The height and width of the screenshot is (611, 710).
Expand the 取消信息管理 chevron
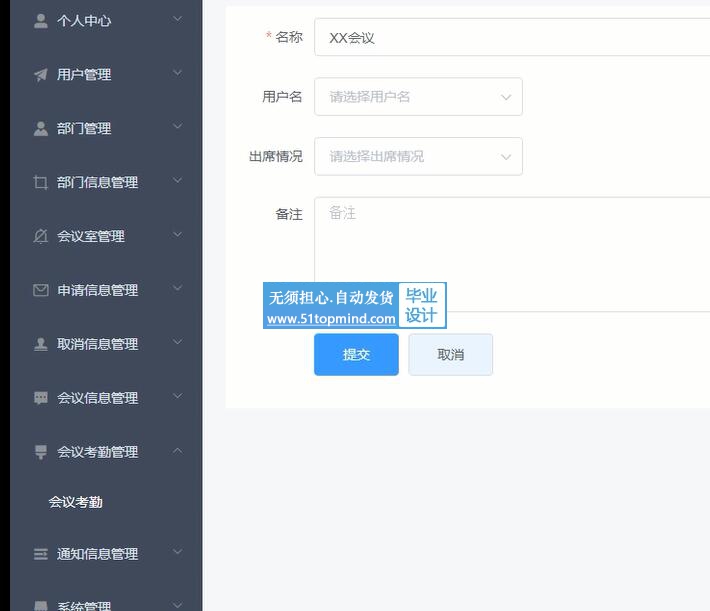coord(178,342)
